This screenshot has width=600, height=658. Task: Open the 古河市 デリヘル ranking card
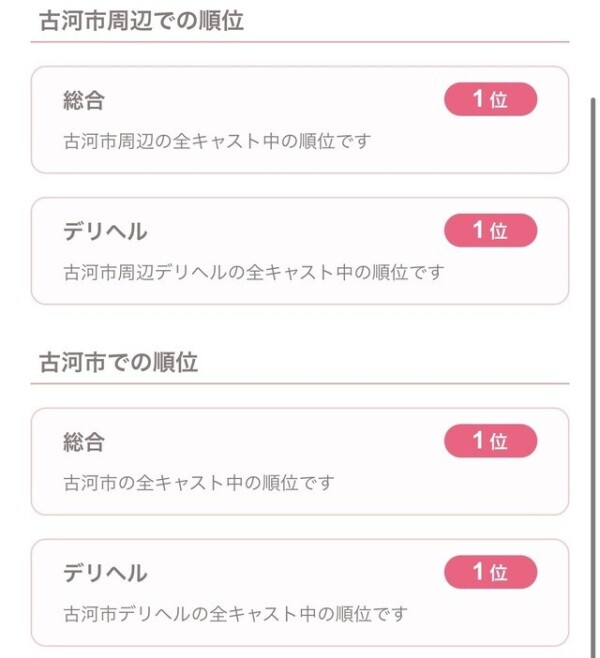coord(300,592)
